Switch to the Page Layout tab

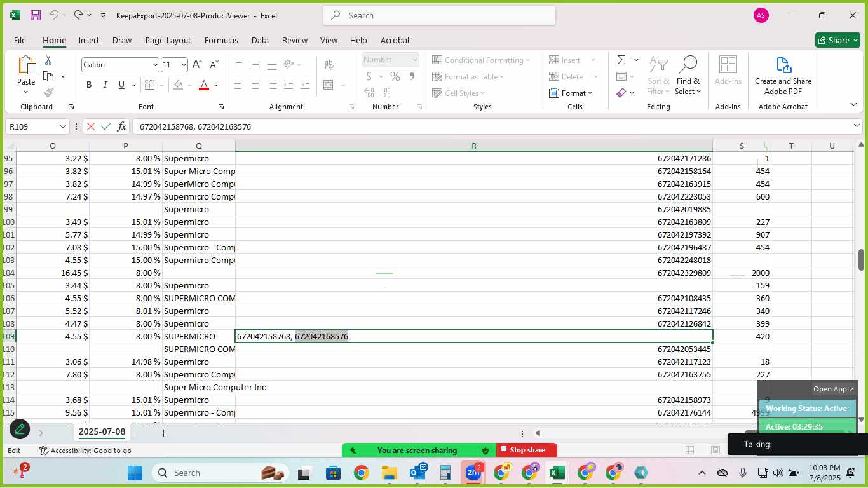(x=168, y=40)
